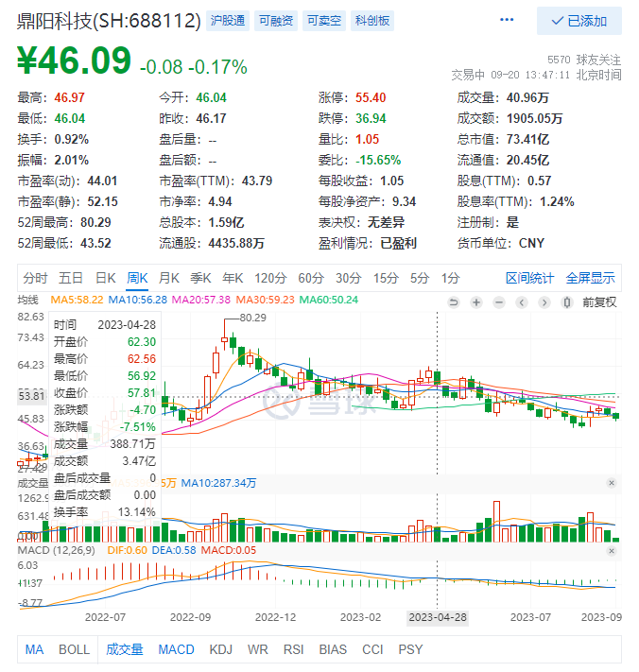Click the MA60:50.24 legend value
The height and width of the screenshot is (672, 639).
tap(328, 300)
